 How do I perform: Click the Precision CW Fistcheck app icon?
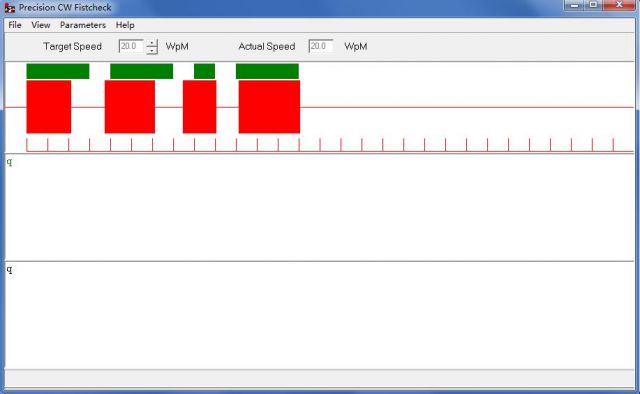click(x=9, y=8)
